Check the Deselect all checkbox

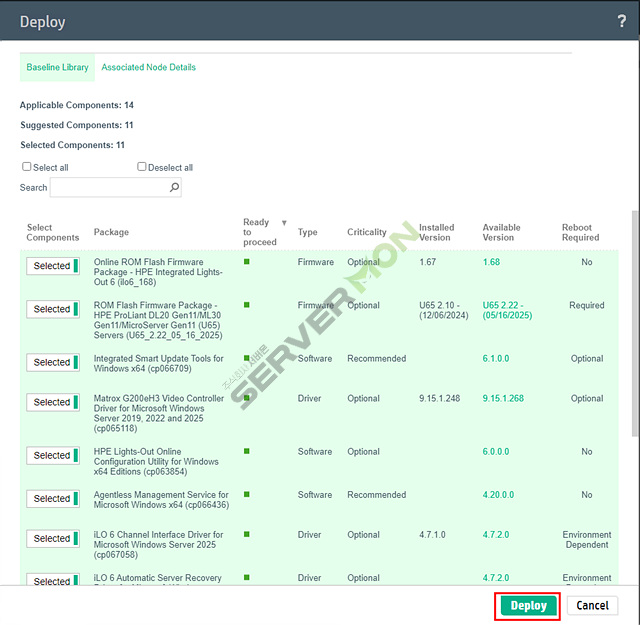(x=142, y=167)
